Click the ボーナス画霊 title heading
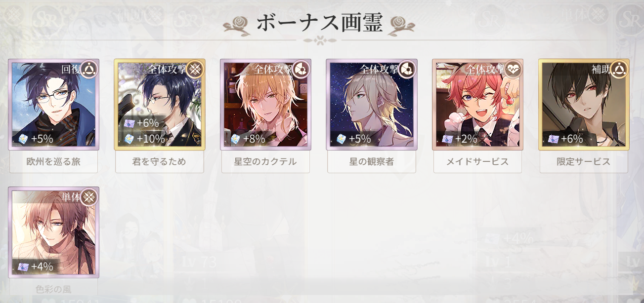The height and width of the screenshot is (303, 644). coord(319,24)
